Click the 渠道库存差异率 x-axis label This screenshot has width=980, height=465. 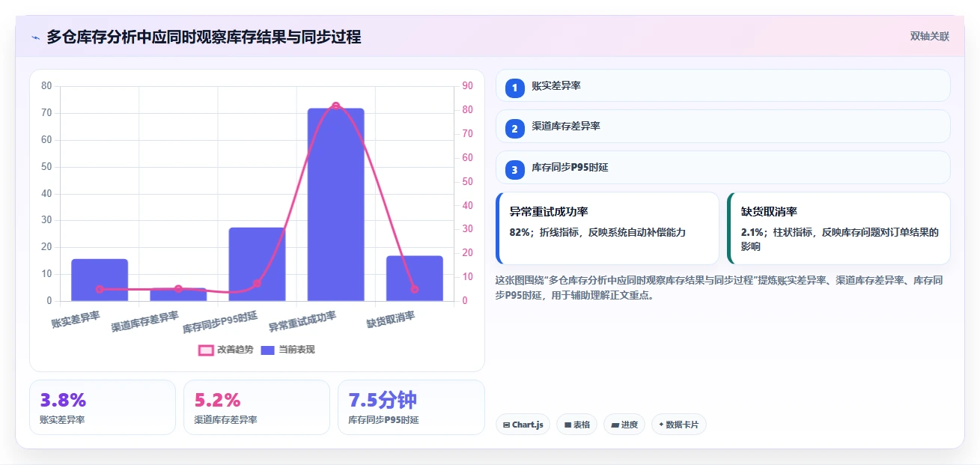pos(145,322)
